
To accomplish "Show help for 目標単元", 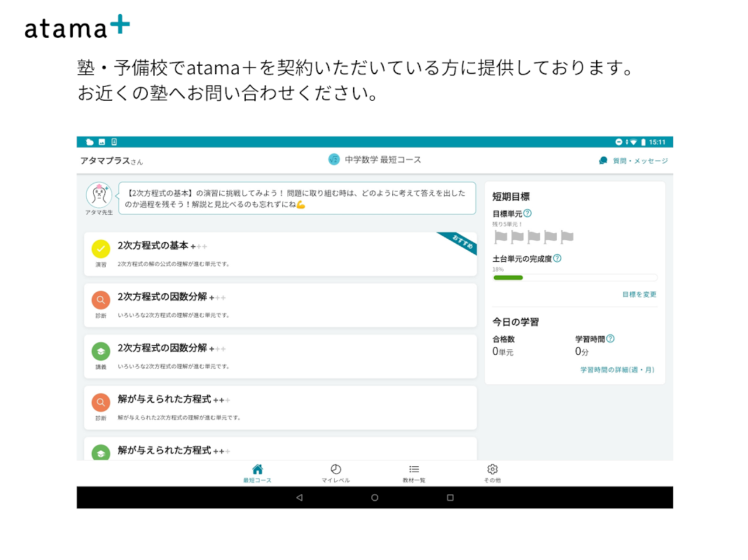I will [527, 213].
